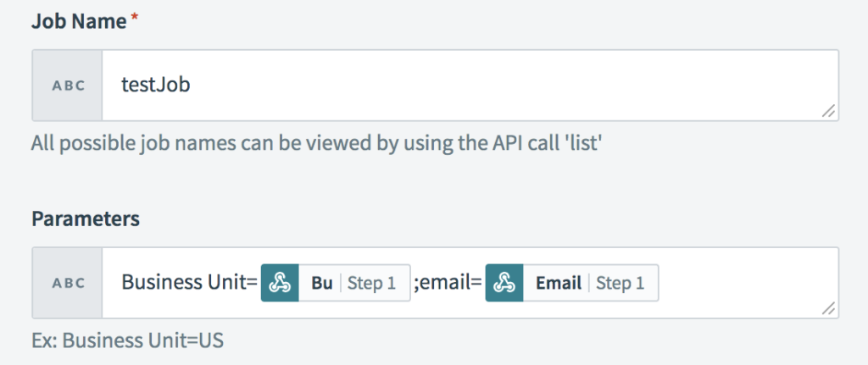Click the Step 1 tag in the Bu pill

(371, 283)
